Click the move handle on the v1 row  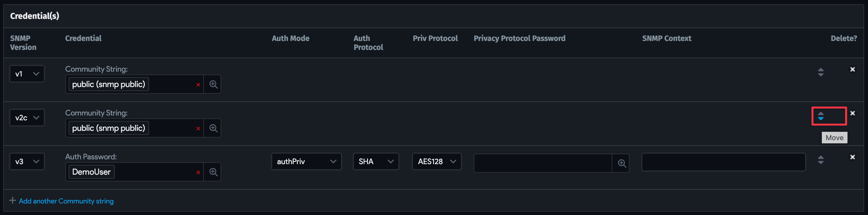tap(821, 72)
